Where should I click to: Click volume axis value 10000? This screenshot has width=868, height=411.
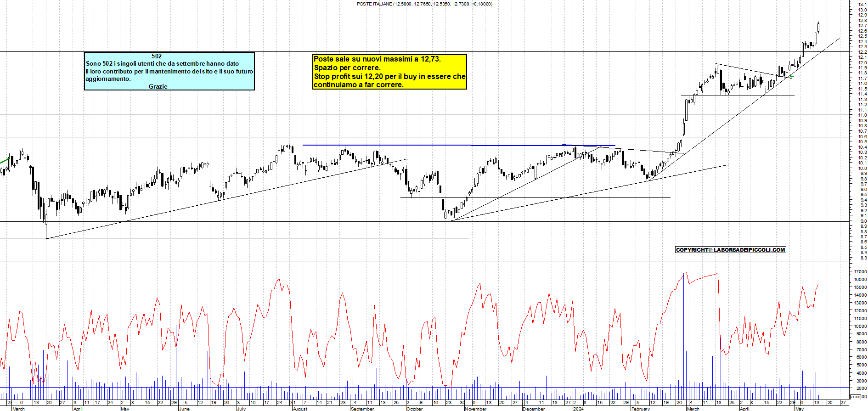click(860, 326)
